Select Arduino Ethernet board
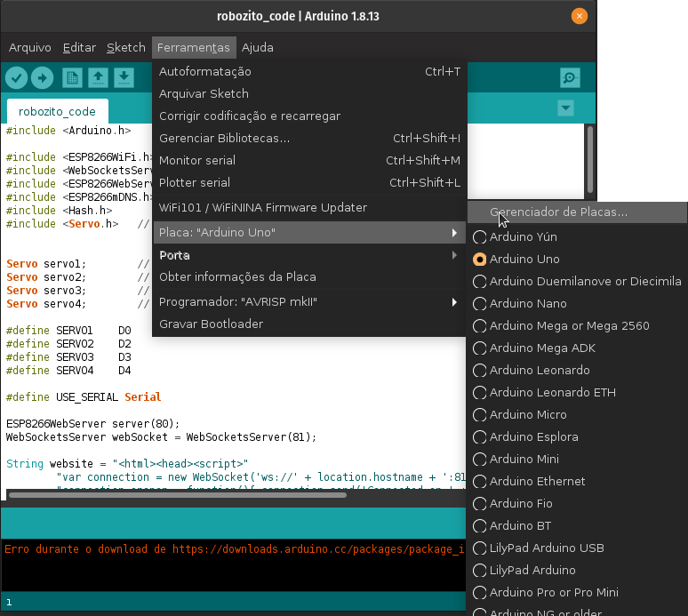Image resolution: width=688 pixels, height=616 pixels. pyautogui.click(x=578, y=481)
